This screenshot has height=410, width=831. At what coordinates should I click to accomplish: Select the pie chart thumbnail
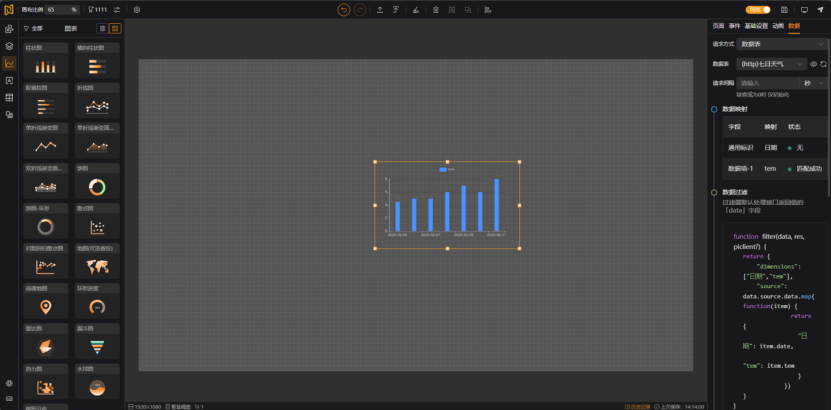[x=97, y=181]
